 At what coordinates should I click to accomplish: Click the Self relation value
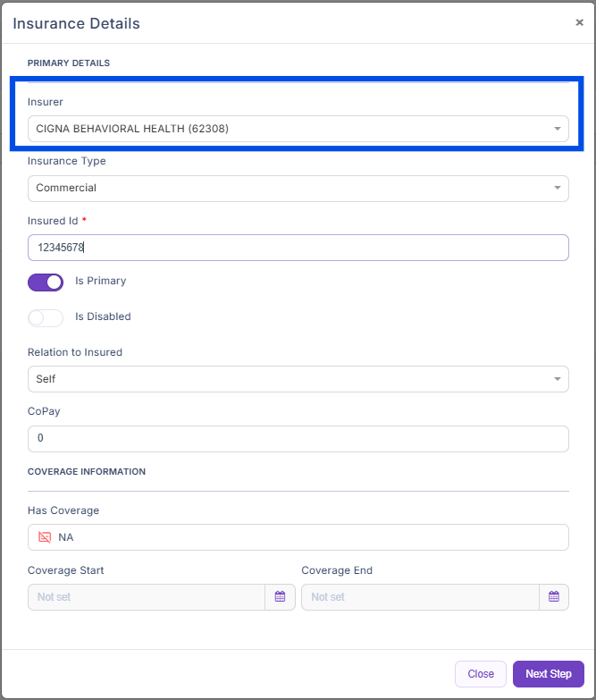point(46,379)
